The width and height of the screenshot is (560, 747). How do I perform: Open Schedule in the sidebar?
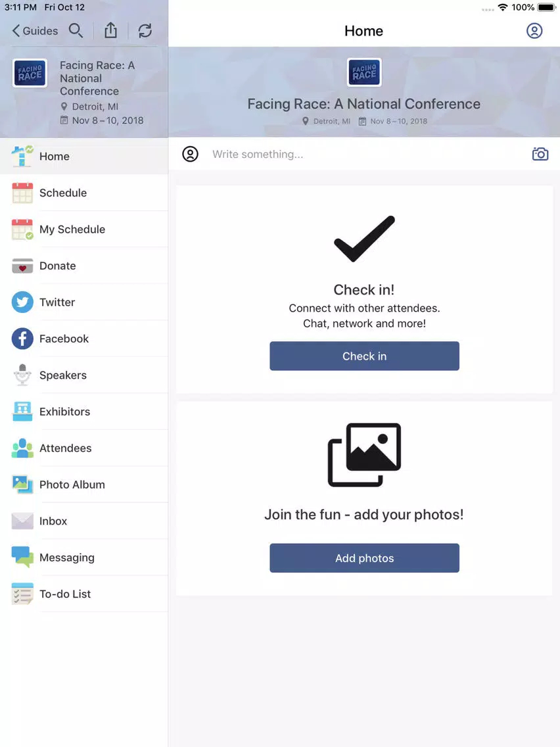[x=84, y=193]
